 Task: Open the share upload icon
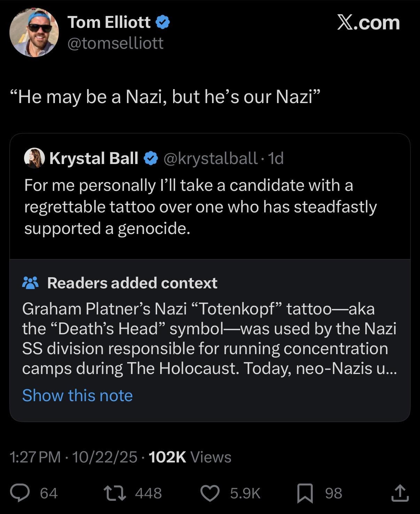tap(400, 493)
